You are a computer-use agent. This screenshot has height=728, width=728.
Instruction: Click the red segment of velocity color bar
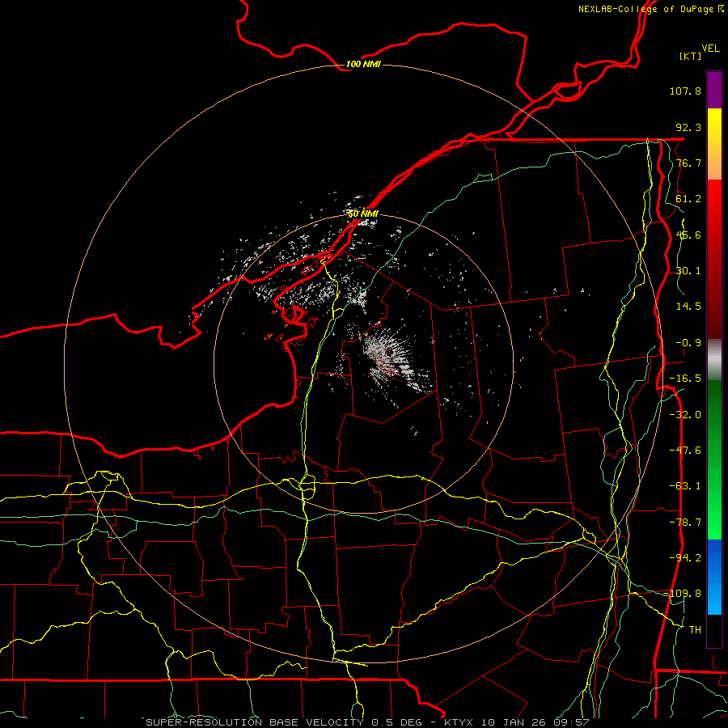714,259
